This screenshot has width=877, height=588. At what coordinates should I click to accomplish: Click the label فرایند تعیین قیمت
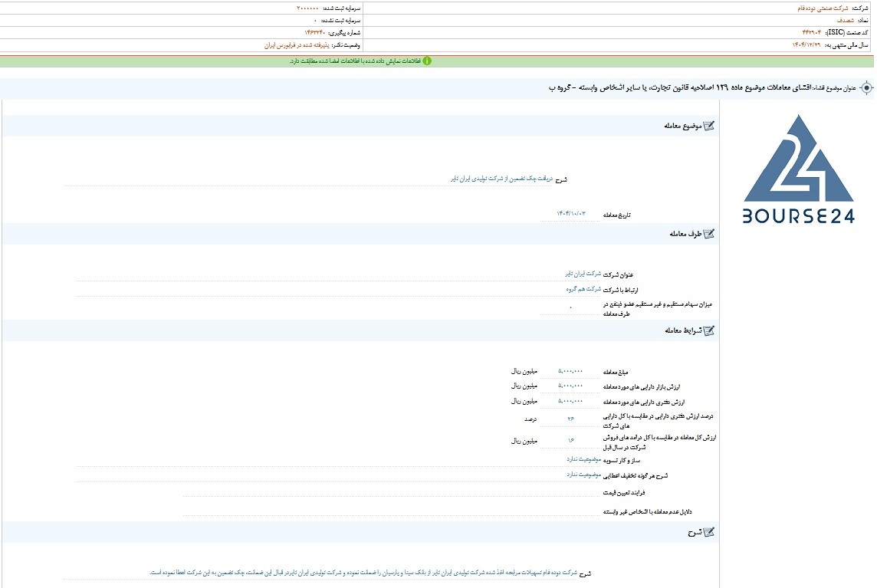click(623, 493)
